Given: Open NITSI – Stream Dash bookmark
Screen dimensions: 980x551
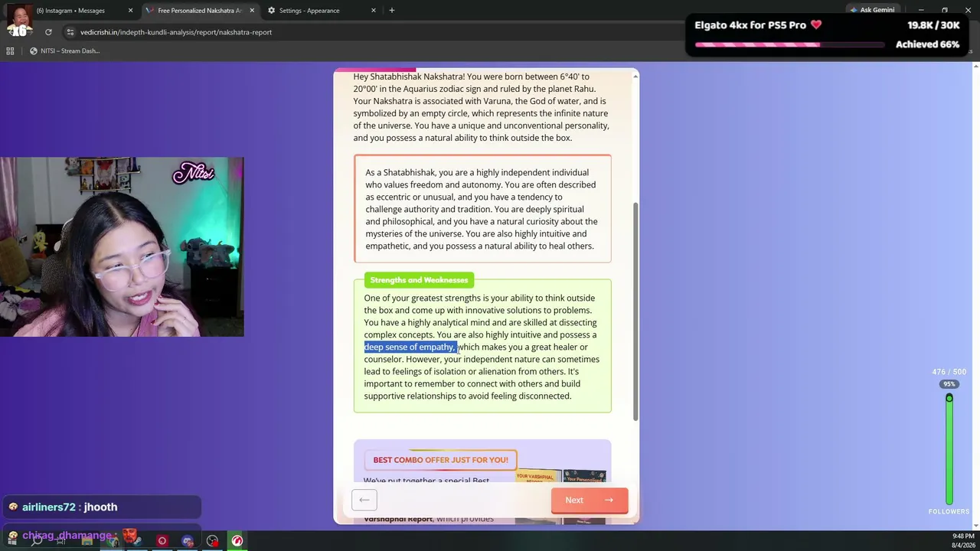Looking at the screenshot, I should click(65, 51).
